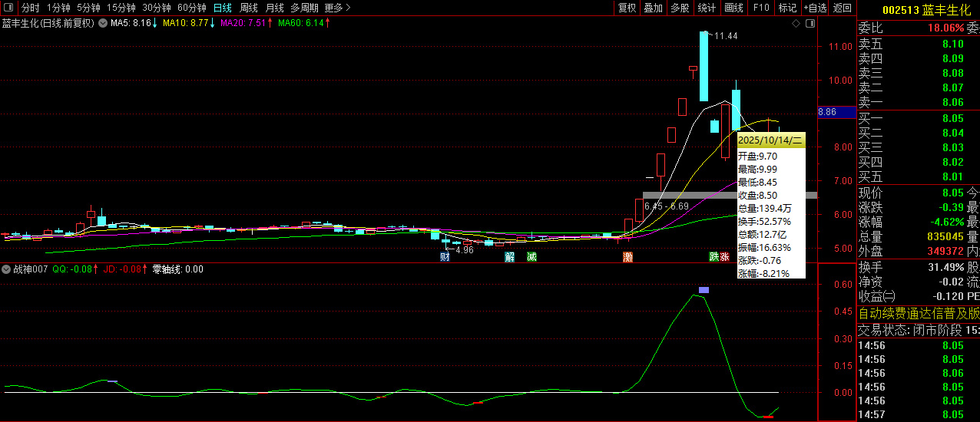Click the green 减 event marker
Viewport: 980px width, 422px height.
(531, 257)
